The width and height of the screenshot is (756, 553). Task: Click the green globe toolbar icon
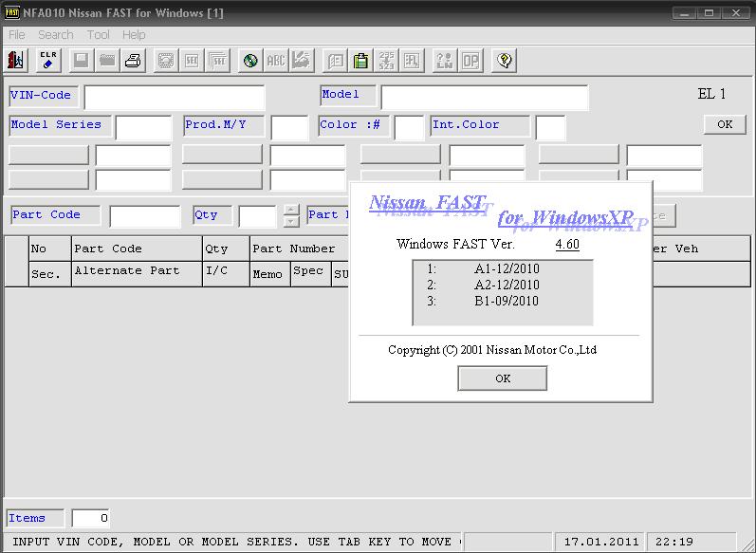pyautogui.click(x=250, y=61)
